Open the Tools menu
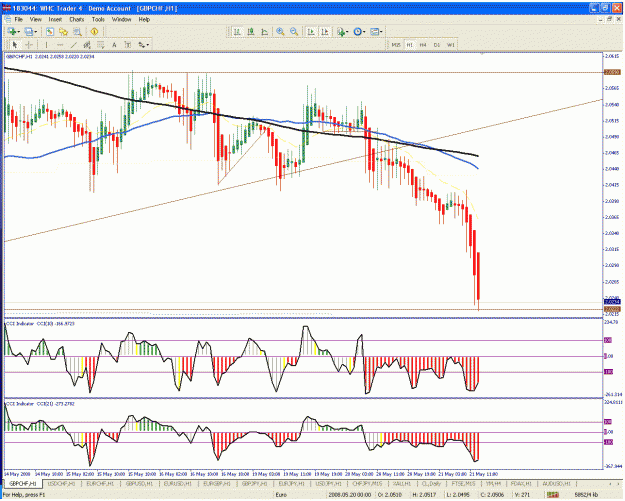625x501 pixels. point(98,19)
